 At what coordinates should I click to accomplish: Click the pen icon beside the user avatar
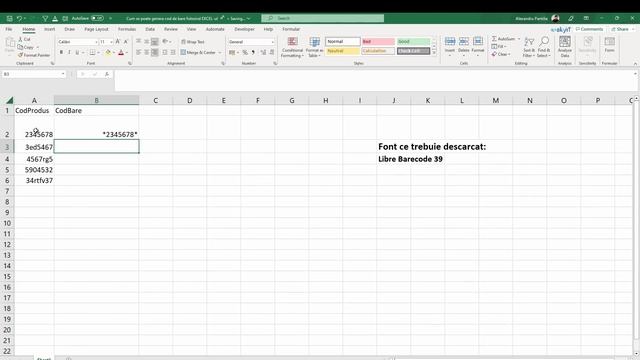[x=571, y=18]
